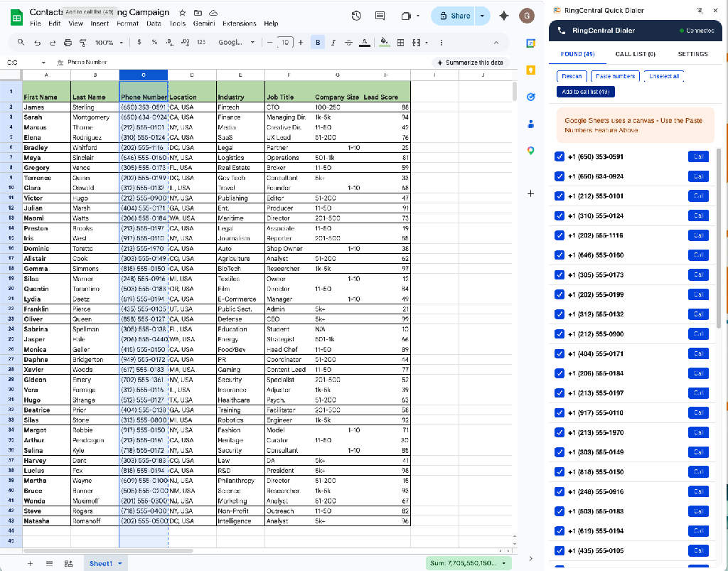Image resolution: width=728 pixels, height=571 pixels.
Task: Open the Meet camera icon
Action: tap(406, 16)
